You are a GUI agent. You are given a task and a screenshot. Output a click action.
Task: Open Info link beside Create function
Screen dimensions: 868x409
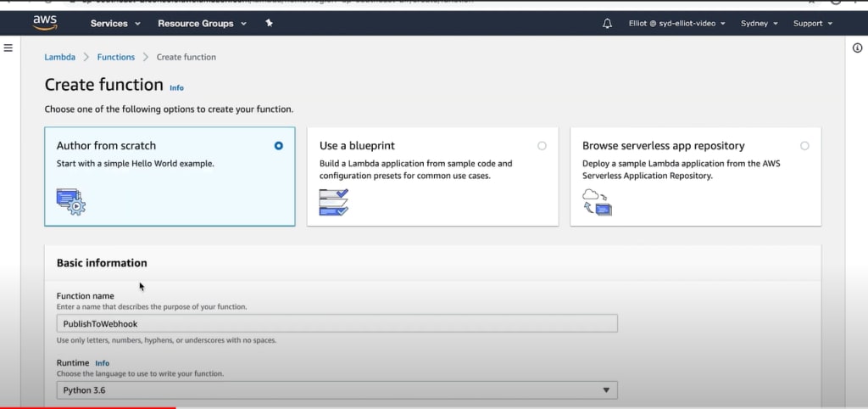pos(176,87)
